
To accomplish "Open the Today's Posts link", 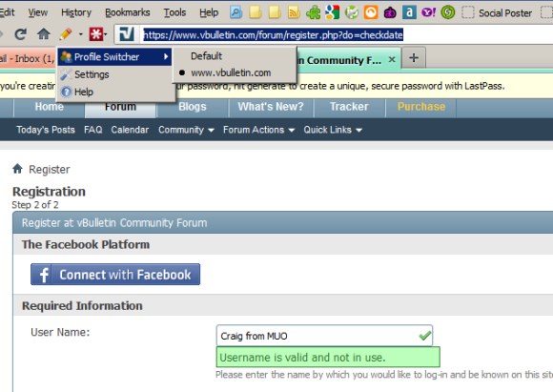I will [46, 130].
